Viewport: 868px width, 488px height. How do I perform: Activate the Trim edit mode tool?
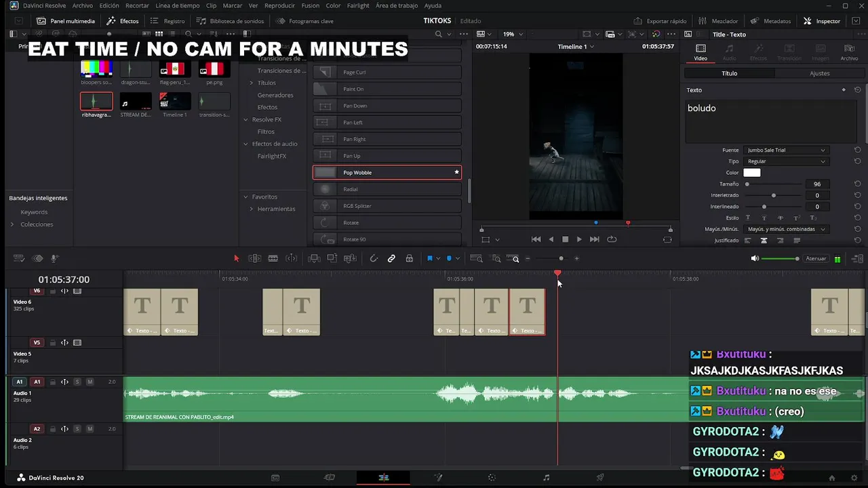[254, 258]
